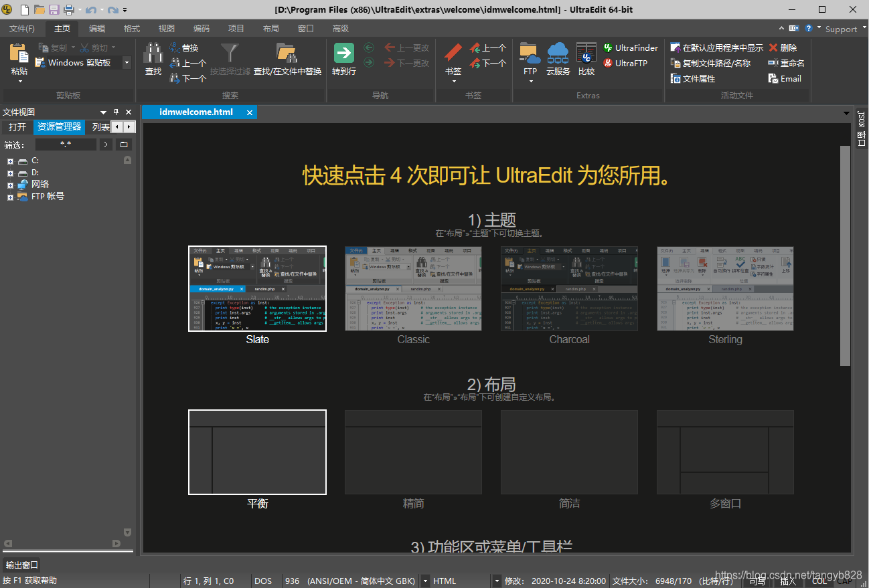This screenshot has height=588, width=869.
Task: Toggle COL column mode in status bar
Action: pos(819,581)
